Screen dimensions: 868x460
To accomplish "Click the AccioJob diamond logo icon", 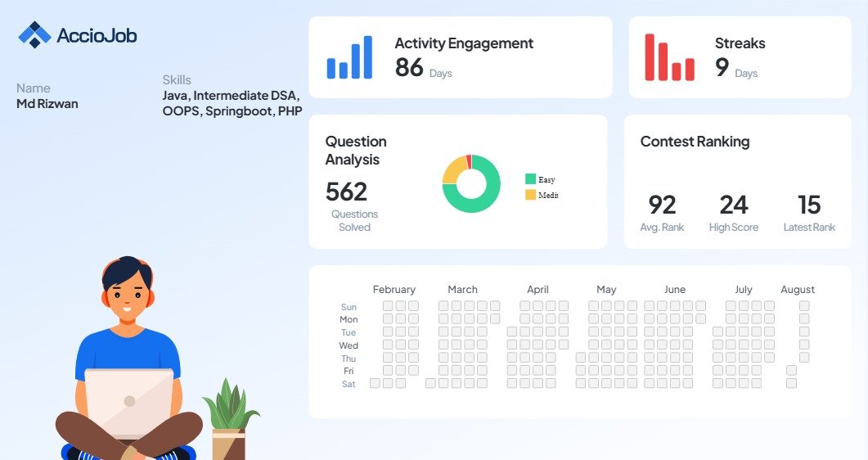I will click(34, 35).
